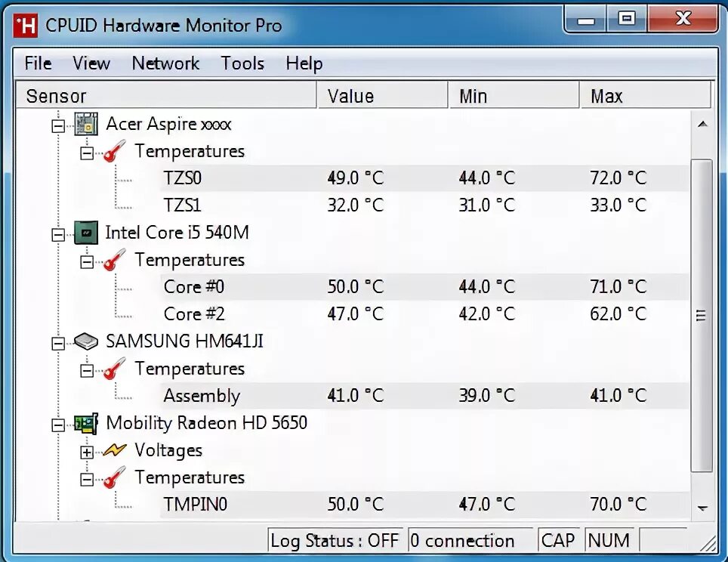
Task: Open the File menu
Action: click(38, 63)
